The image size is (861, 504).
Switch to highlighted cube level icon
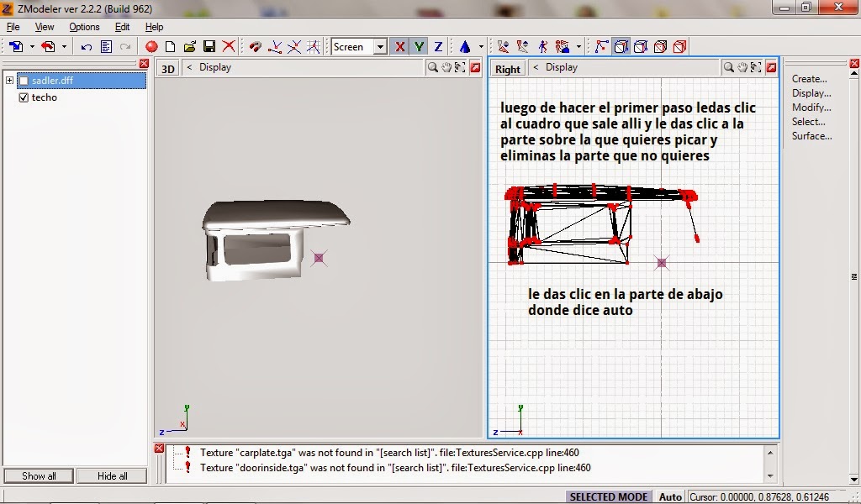coord(621,46)
